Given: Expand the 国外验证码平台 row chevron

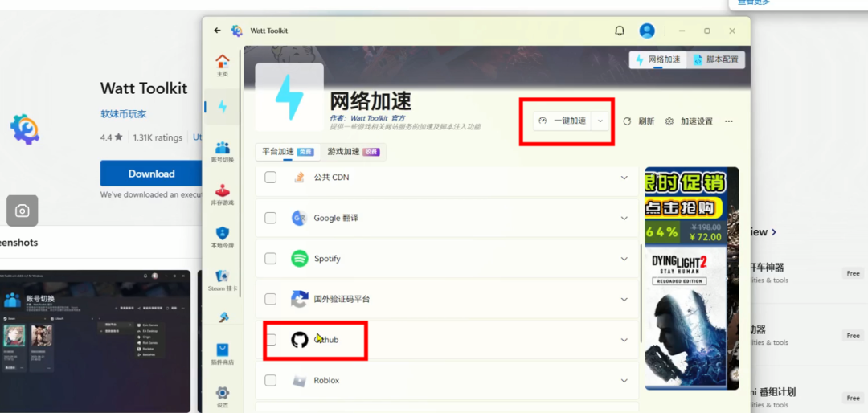Looking at the screenshot, I should click(x=624, y=300).
